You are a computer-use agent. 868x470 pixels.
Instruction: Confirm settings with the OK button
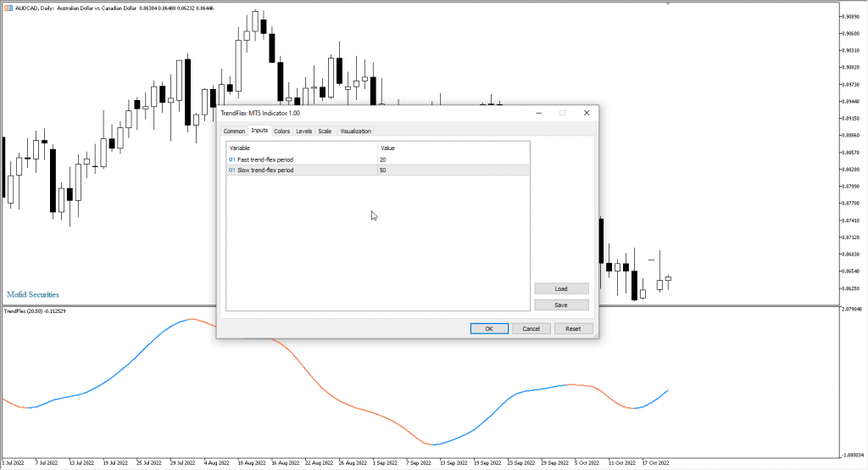point(489,328)
